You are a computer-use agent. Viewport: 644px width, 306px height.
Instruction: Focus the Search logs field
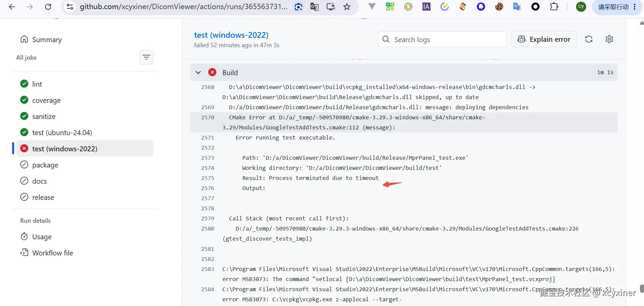[442, 39]
